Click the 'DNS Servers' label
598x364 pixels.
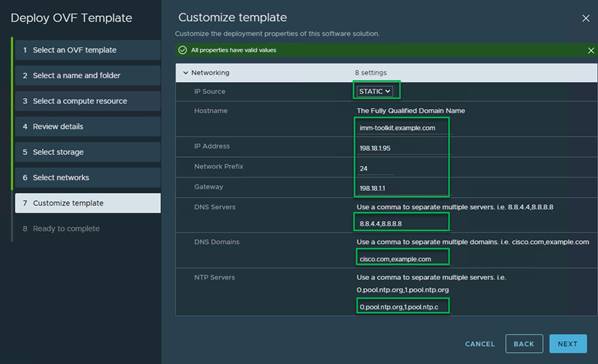pos(215,207)
